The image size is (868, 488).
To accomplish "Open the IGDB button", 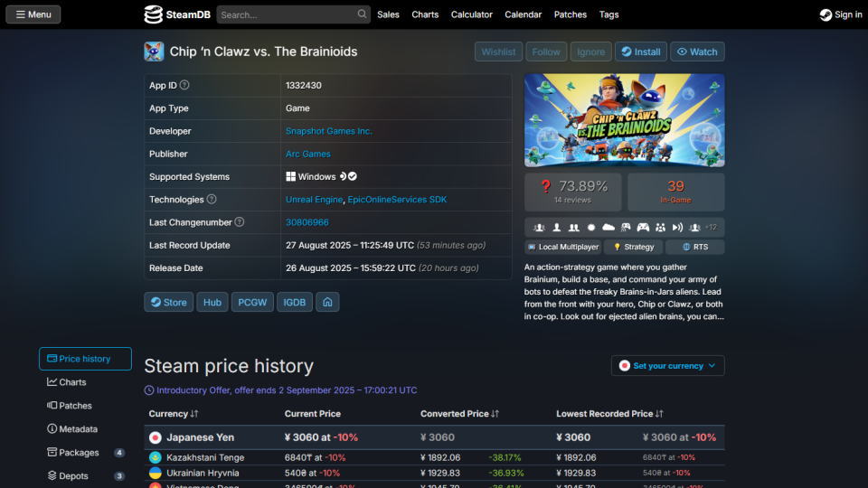I will click(295, 302).
